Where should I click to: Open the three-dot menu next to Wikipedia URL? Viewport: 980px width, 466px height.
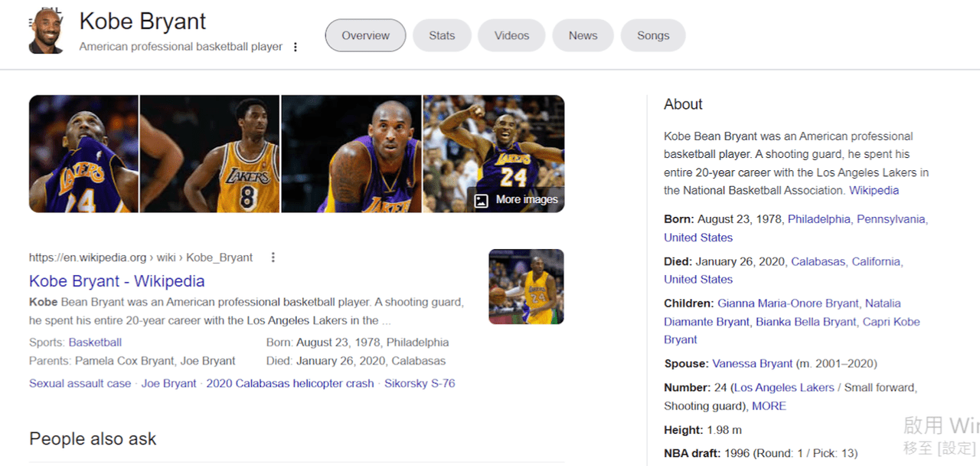pyautogui.click(x=273, y=258)
